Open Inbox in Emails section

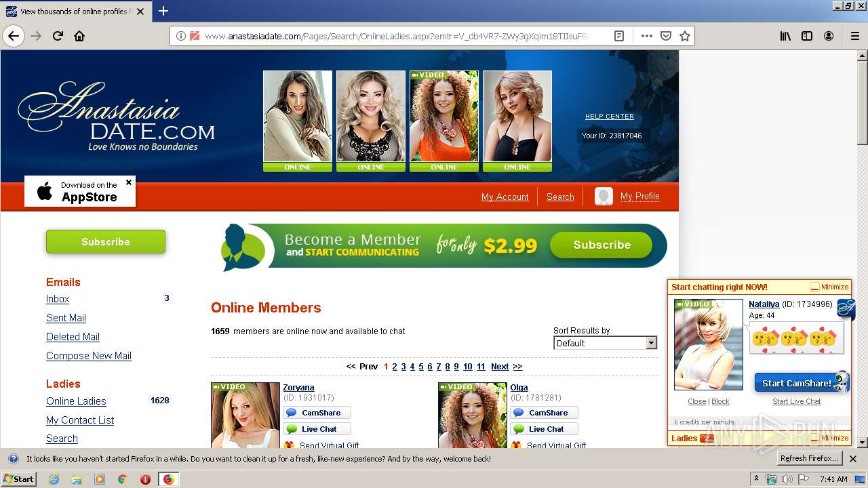tap(58, 299)
